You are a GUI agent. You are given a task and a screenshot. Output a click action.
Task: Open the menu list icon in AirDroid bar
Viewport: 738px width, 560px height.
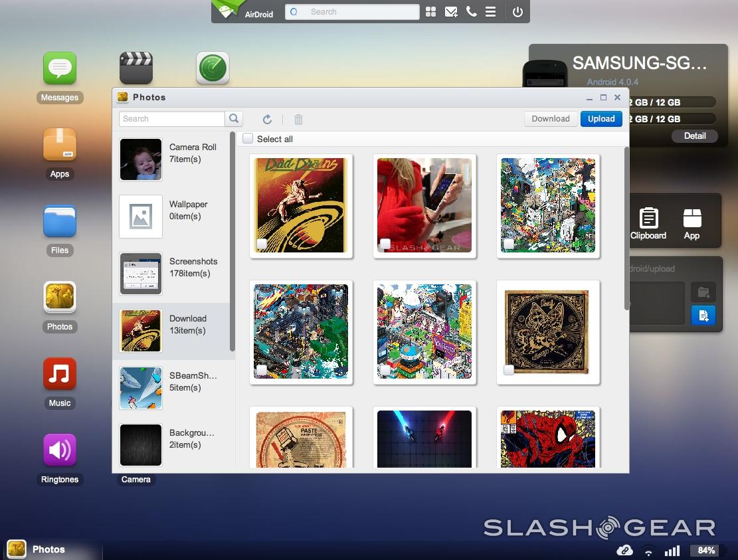[490, 12]
